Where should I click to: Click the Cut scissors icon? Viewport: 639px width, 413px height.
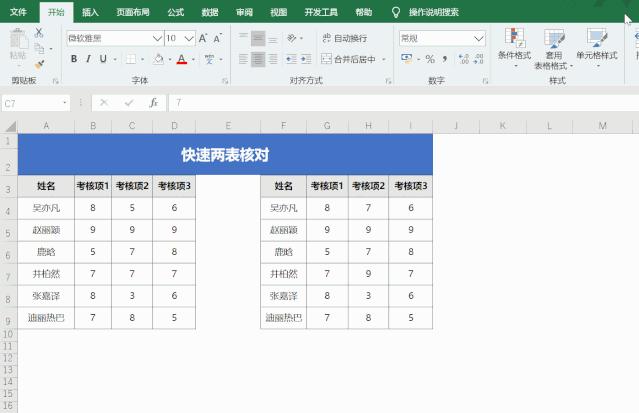39,33
